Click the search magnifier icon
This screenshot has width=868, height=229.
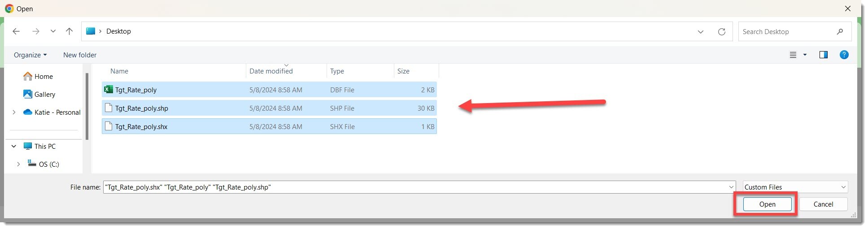tap(840, 32)
